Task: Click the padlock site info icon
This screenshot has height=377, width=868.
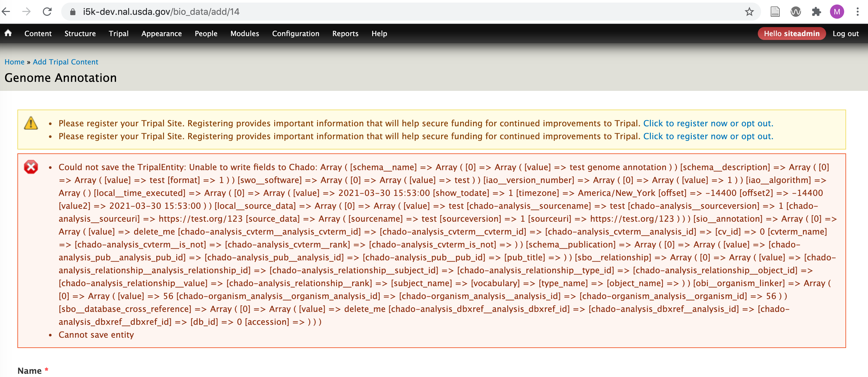Action: 72,12
